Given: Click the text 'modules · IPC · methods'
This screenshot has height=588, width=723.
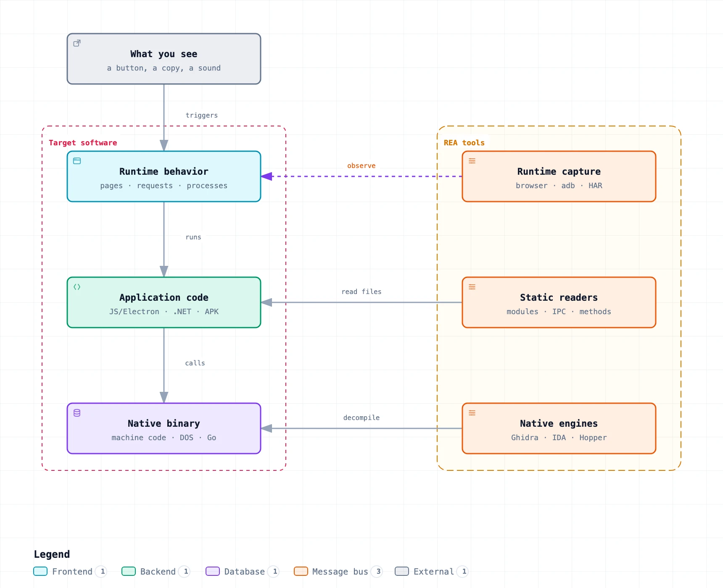Looking at the screenshot, I should coord(559,312).
